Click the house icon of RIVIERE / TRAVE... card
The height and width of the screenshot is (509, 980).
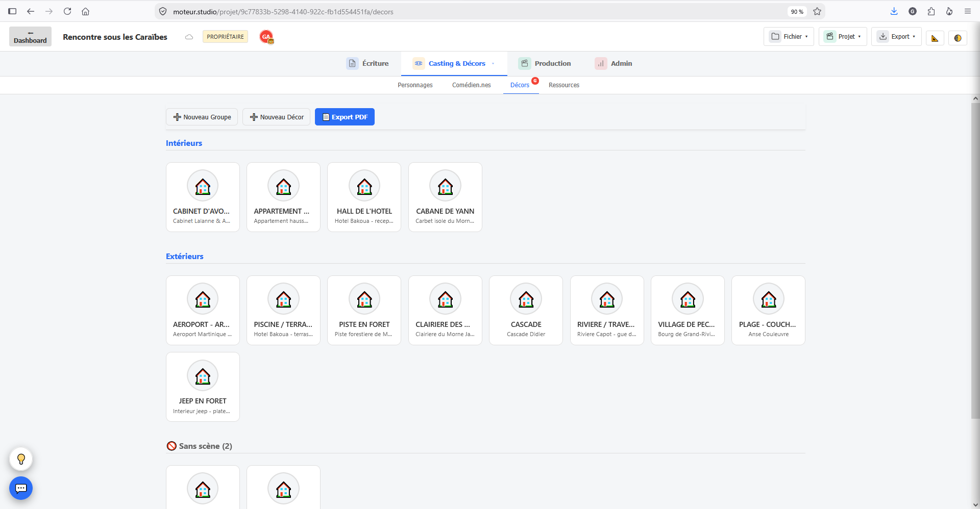607,299
